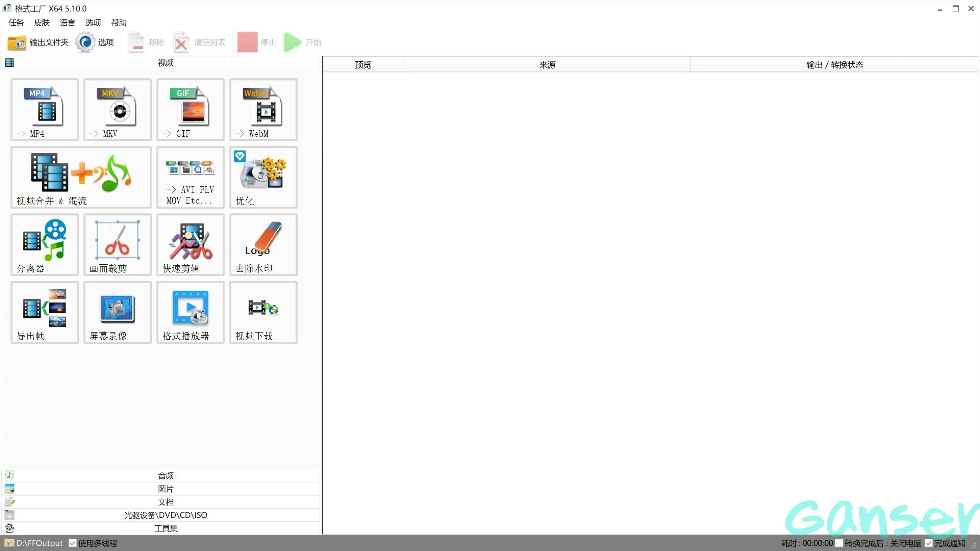This screenshot has width=980, height=551.
Task: Enable shutdown after conversion checkbox
Action: tap(839, 543)
